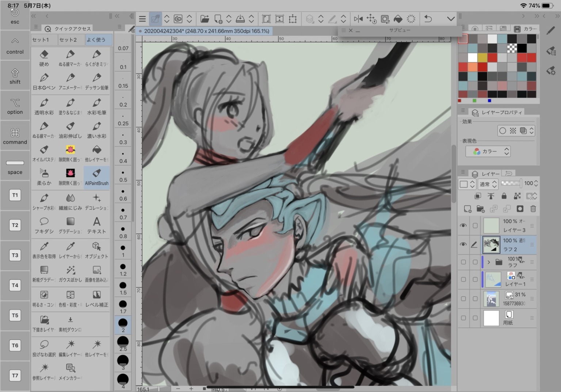
Task: Select the グラデーション gradient tool
Action: 70,225
